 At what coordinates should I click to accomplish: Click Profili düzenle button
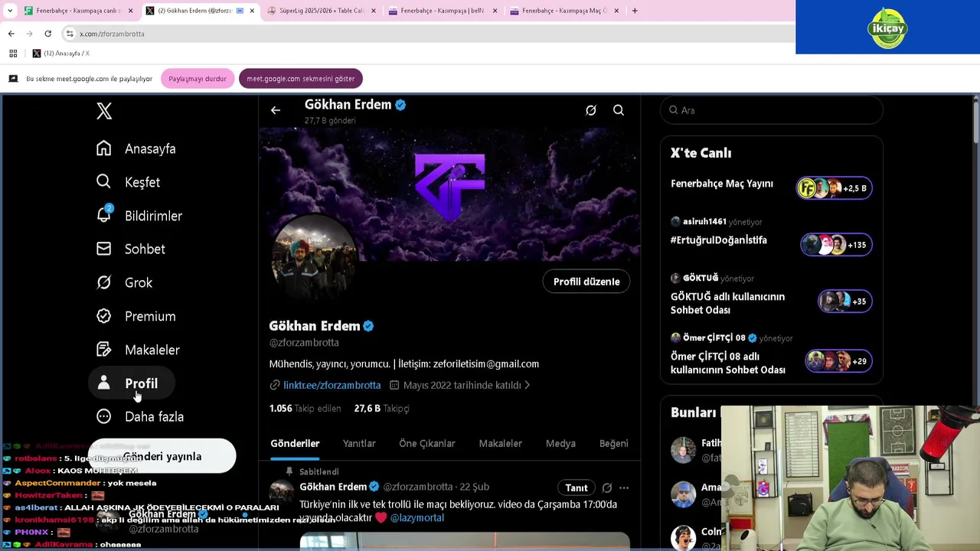[586, 282]
